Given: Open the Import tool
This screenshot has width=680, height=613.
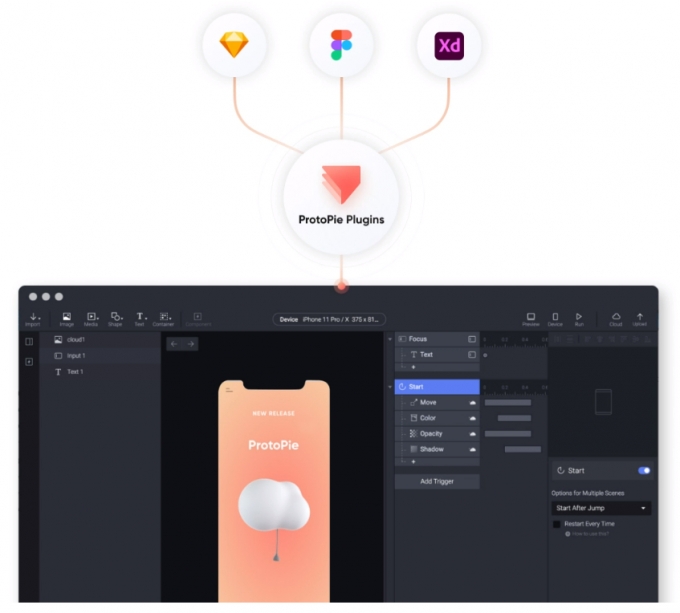Looking at the screenshot, I should 33,319.
